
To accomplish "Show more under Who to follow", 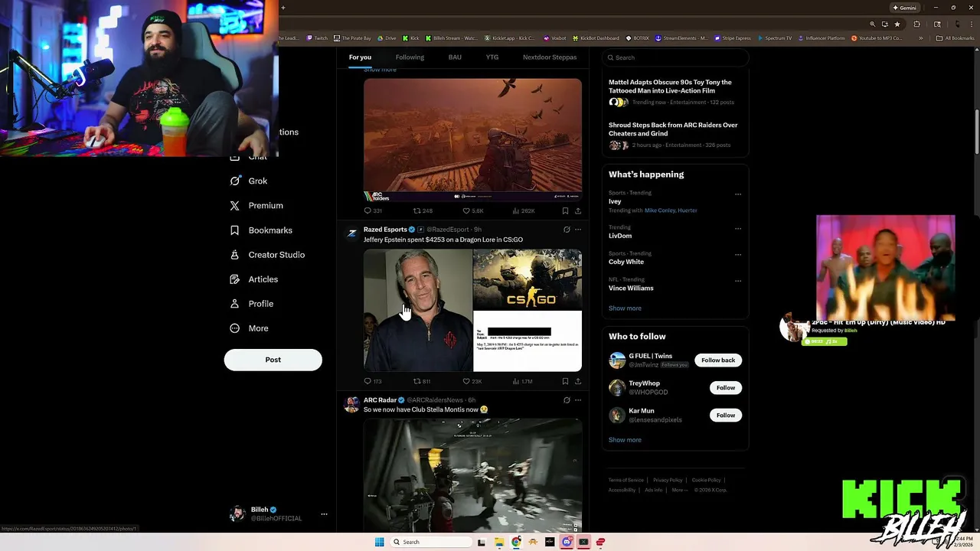I will coord(625,440).
